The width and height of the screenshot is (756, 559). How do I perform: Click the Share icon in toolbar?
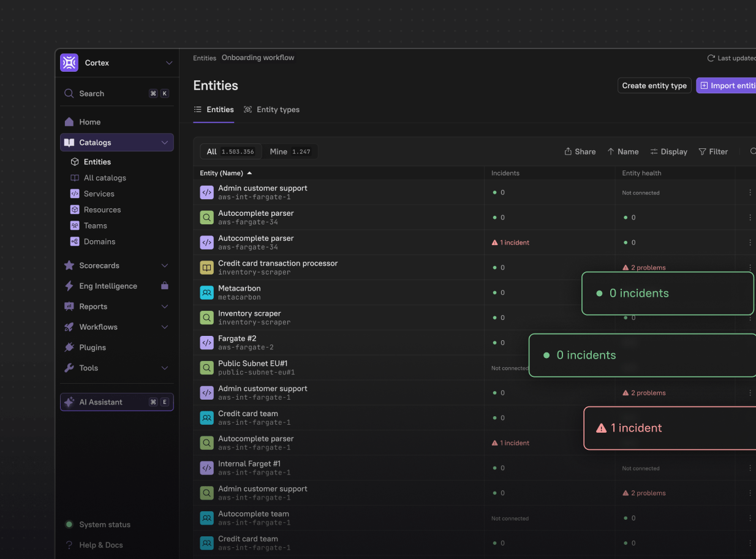pyautogui.click(x=568, y=151)
